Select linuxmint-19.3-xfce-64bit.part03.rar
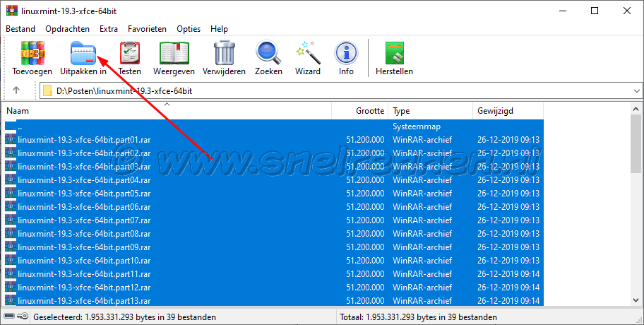 pyautogui.click(x=274, y=167)
